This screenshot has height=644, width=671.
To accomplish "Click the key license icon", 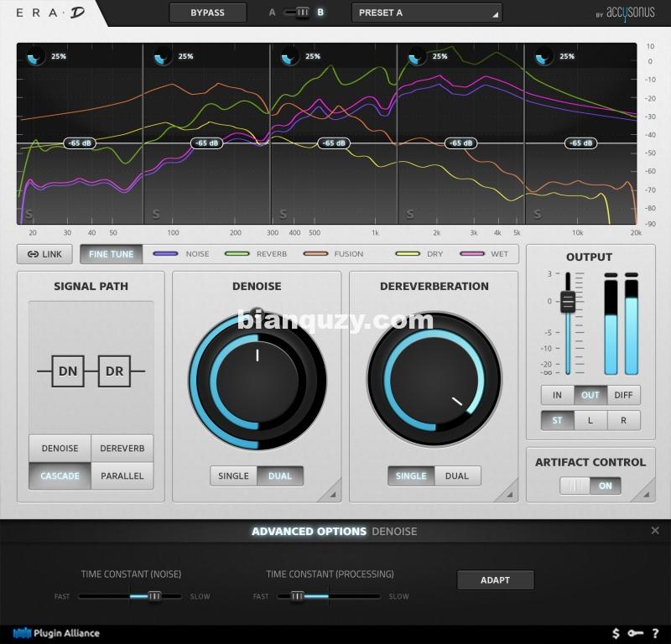I will [636, 633].
